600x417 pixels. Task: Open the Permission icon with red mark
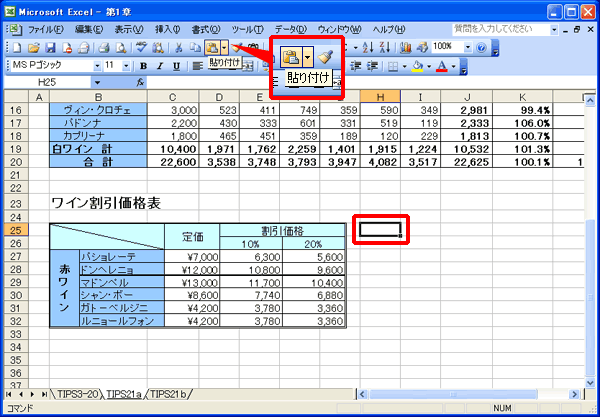[67, 47]
